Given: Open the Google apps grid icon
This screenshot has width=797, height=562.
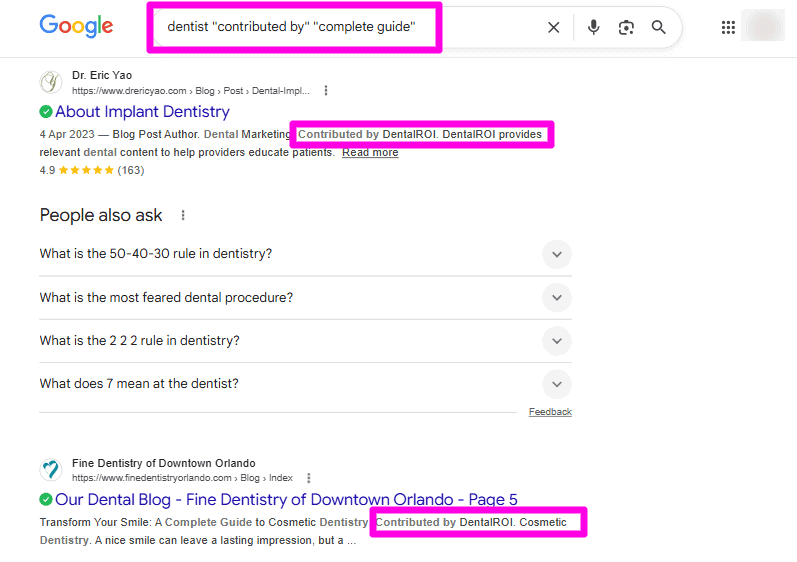Looking at the screenshot, I should pyautogui.click(x=728, y=27).
